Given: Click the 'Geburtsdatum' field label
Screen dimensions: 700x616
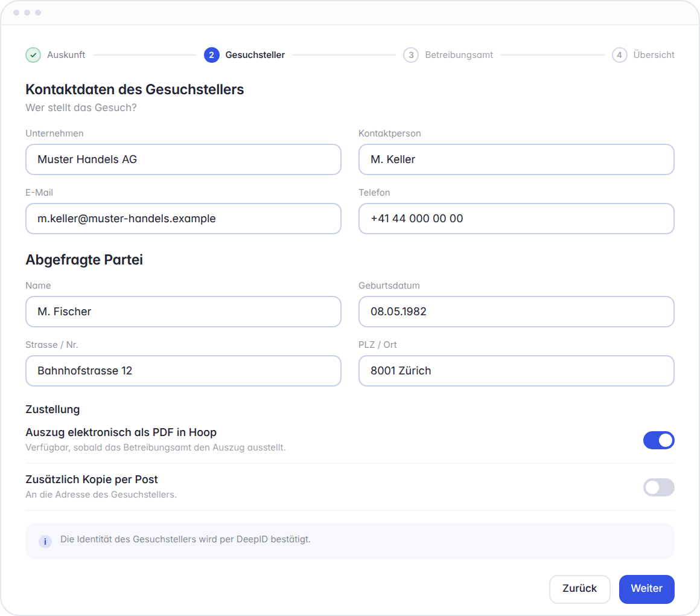Looking at the screenshot, I should [389, 286].
